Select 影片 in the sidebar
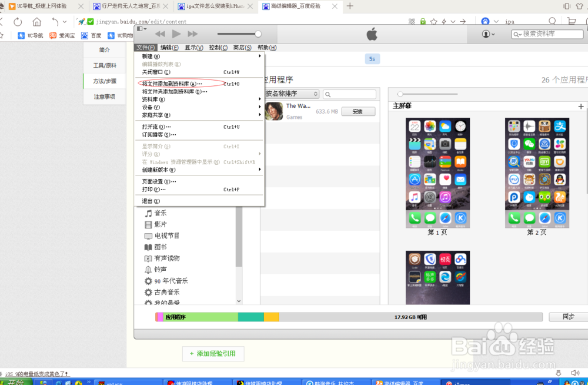The image size is (588, 385). [156, 225]
